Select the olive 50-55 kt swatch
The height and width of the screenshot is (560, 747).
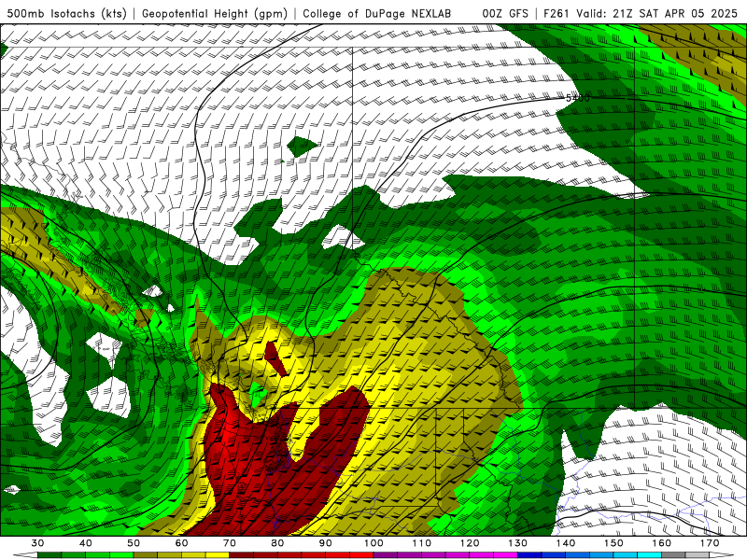146,555
